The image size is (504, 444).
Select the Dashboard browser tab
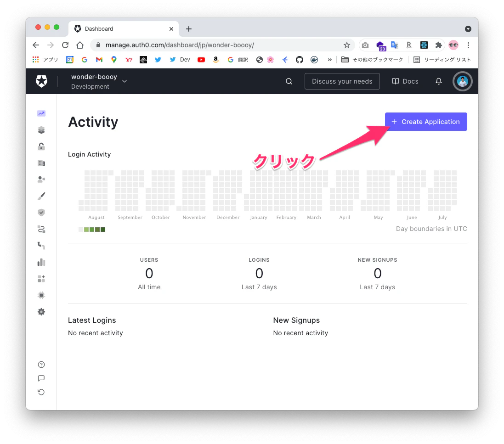click(x=124, y=29)
